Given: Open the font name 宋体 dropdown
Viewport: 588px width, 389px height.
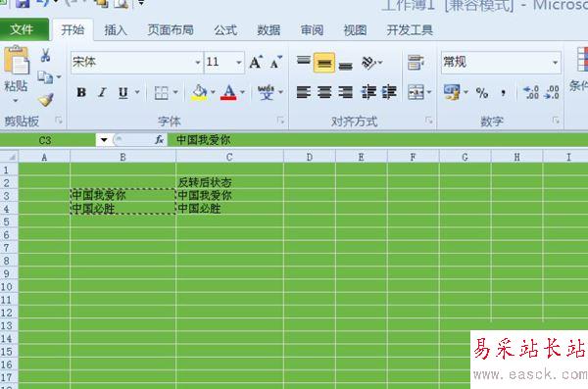Looking at the screenshot, I should (x=198, y=63).
